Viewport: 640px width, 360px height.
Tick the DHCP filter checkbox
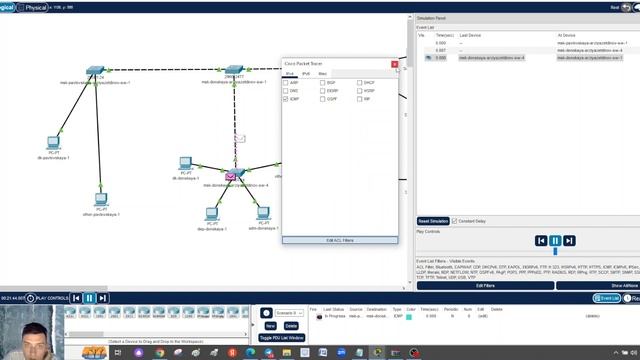click(x=360, y=82)
